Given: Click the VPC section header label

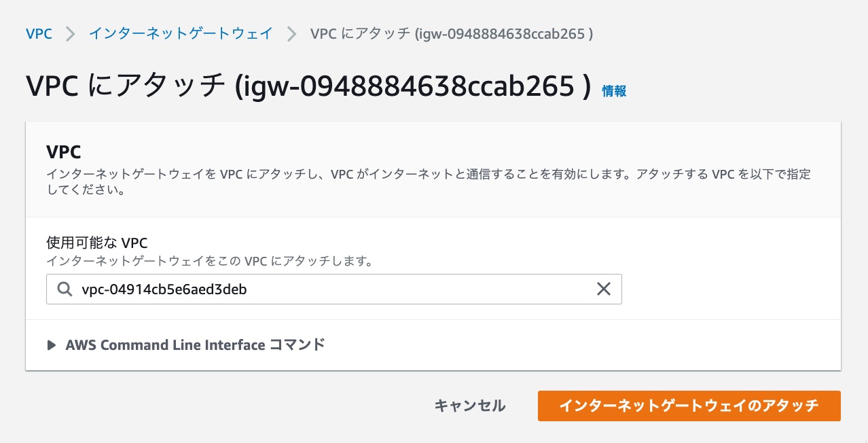Looking at the screenshot, I should [x=64, y=151].
